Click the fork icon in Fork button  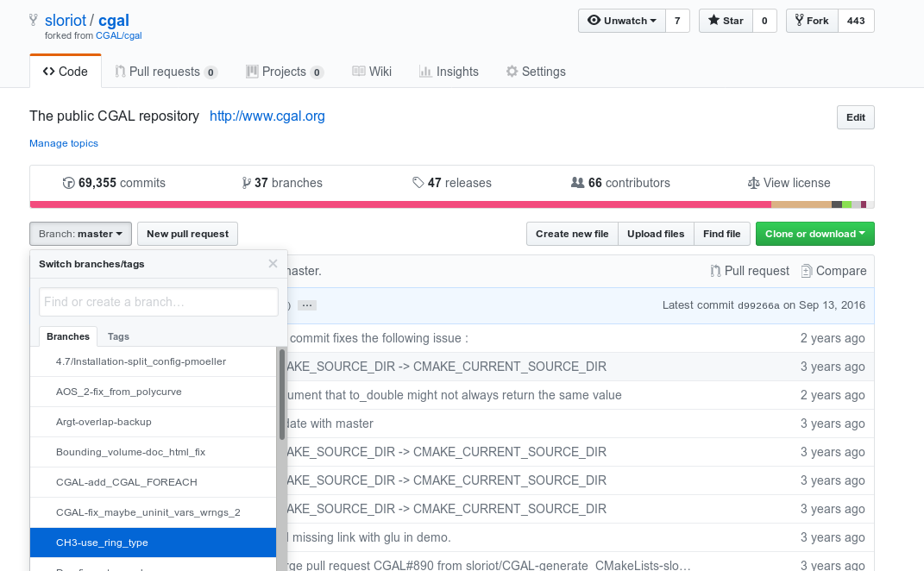[799, 20]
